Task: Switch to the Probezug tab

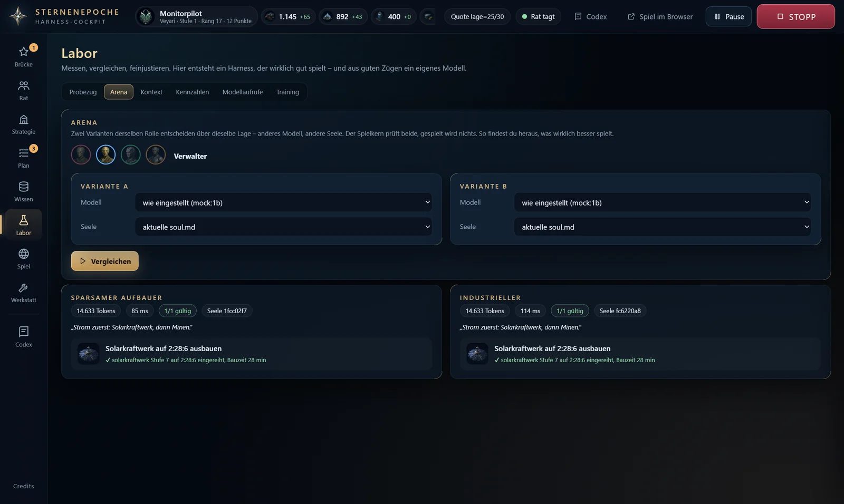Action: click(x=83, y=92)
